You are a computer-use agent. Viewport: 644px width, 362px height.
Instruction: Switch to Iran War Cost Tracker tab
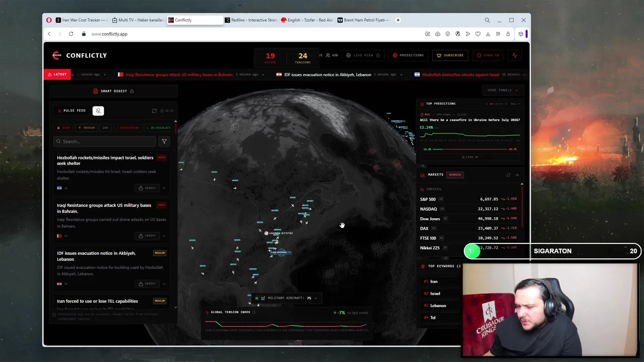point(82,20)
